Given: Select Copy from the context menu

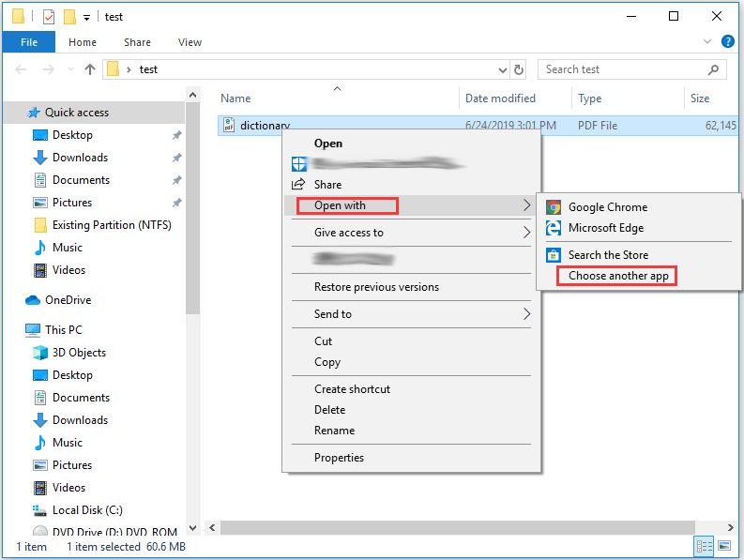Looking at the screenshot, I should [327, 362].
